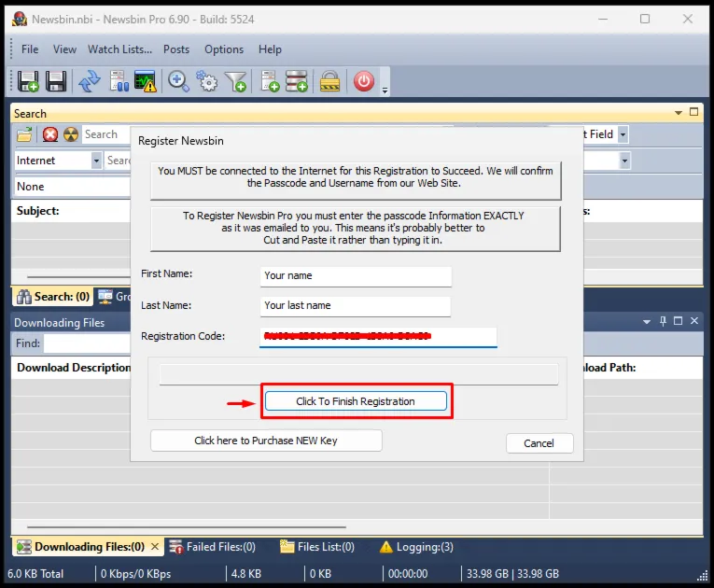Click the yellow padlock toolbar icon
The image size is (714, 588).
(x=329, y=81)
